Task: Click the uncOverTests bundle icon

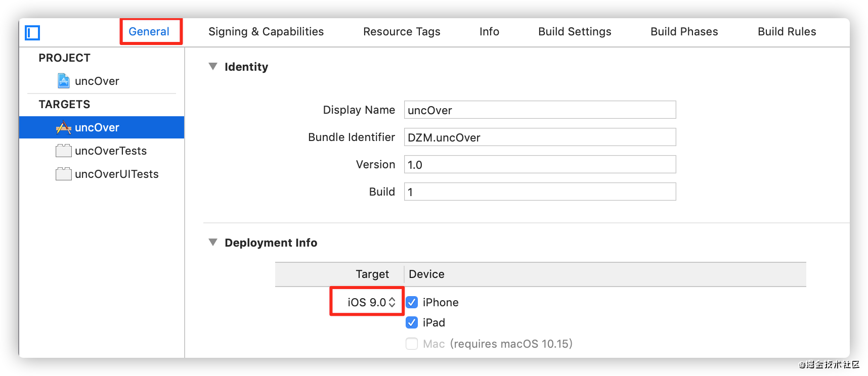Action: (63, 151)
